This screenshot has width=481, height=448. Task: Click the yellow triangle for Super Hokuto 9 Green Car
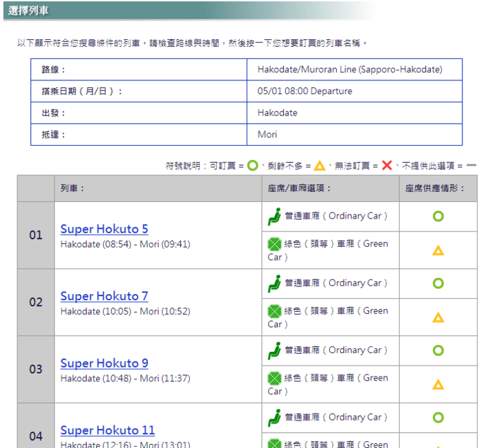[438, 385]
